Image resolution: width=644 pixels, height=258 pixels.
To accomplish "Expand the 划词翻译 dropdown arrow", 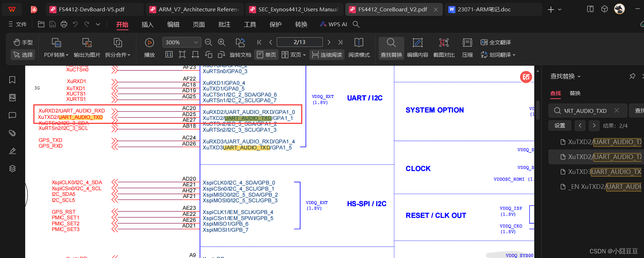I will point(514,55).
